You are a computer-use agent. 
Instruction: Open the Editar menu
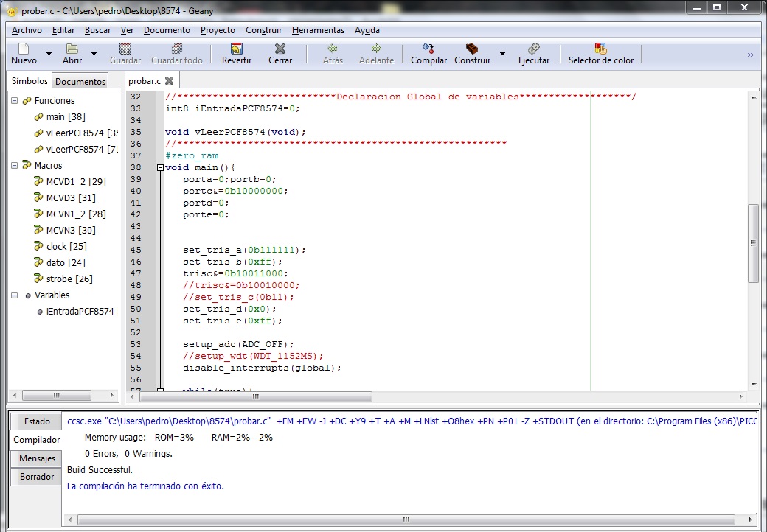coord(63,29)
